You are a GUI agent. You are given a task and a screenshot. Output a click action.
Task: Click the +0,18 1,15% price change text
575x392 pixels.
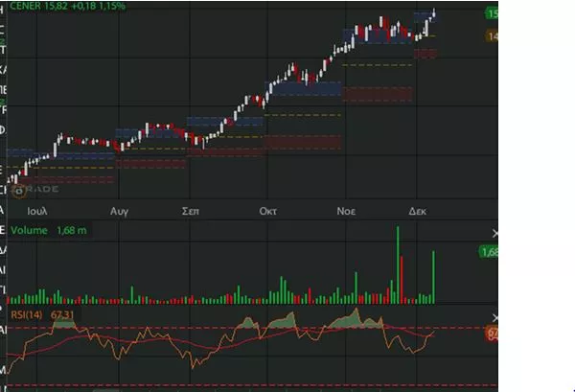point(92,6)
